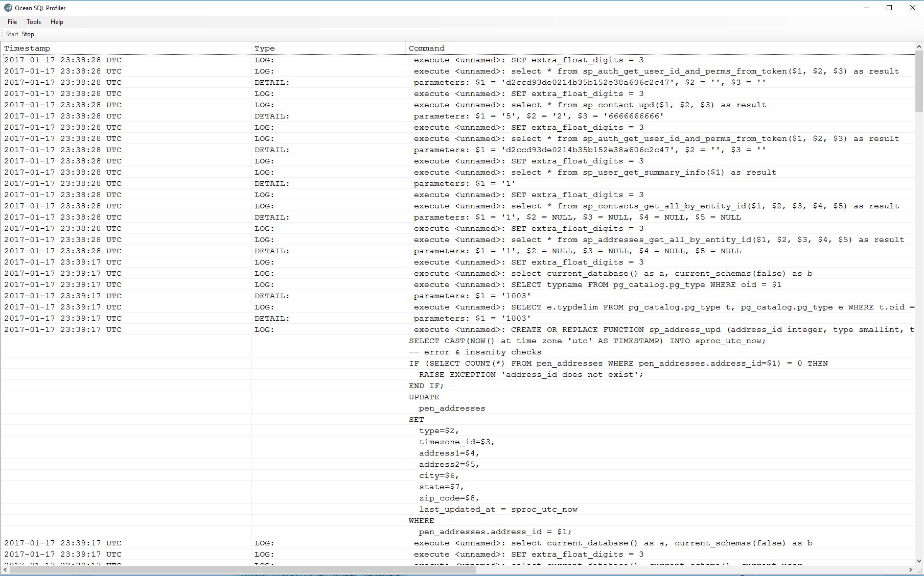Open the File menu
924x576 pixels.
(x=12, y=21)
